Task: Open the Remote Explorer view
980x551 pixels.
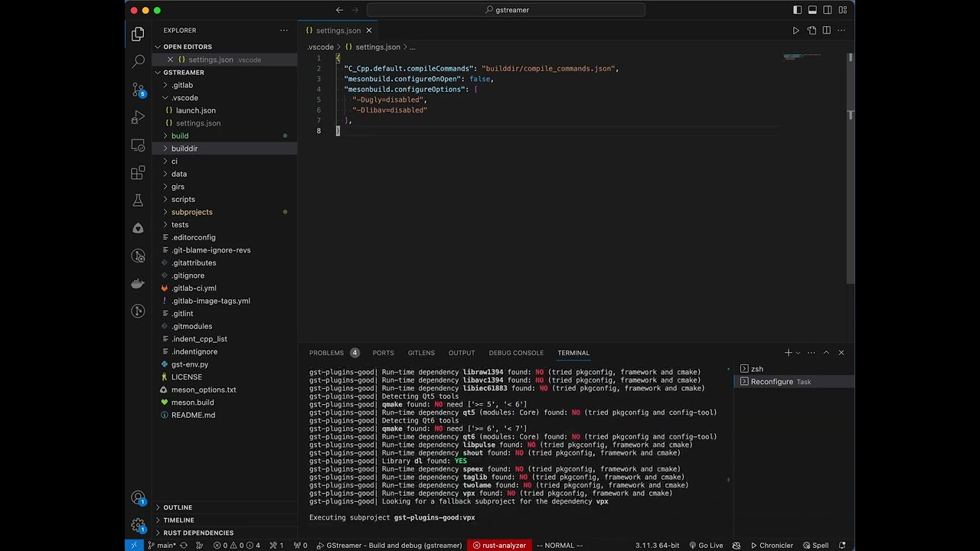Action: (x=138, y=145)
